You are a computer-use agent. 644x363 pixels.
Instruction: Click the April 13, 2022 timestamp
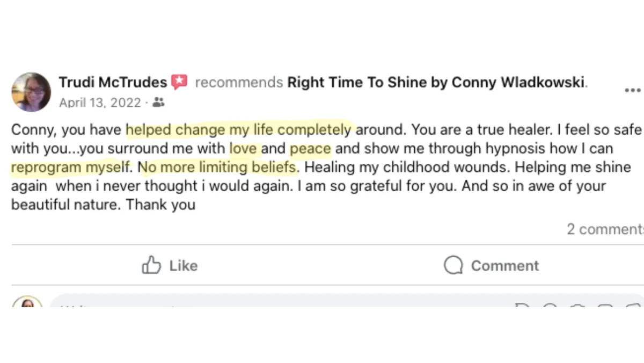coord(100,103)
